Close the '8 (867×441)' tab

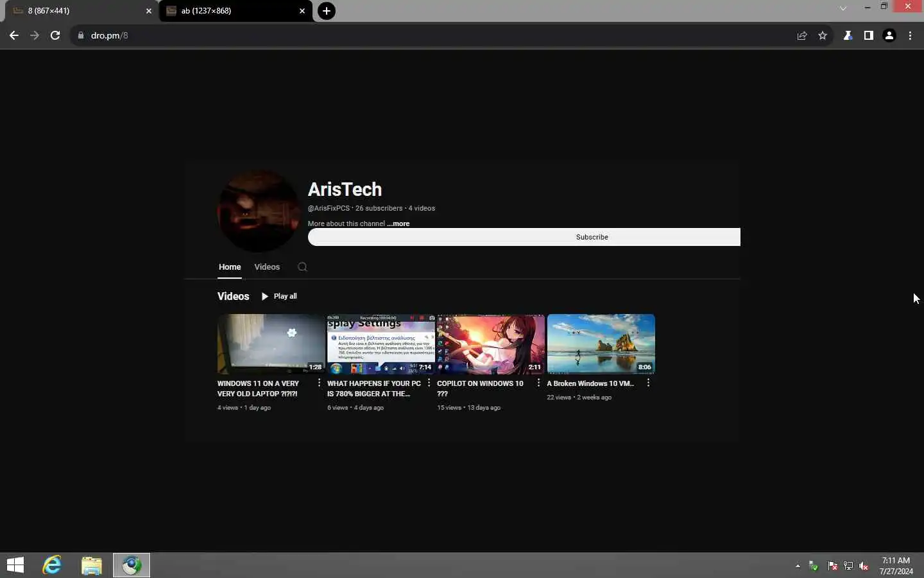pos(149,11)
